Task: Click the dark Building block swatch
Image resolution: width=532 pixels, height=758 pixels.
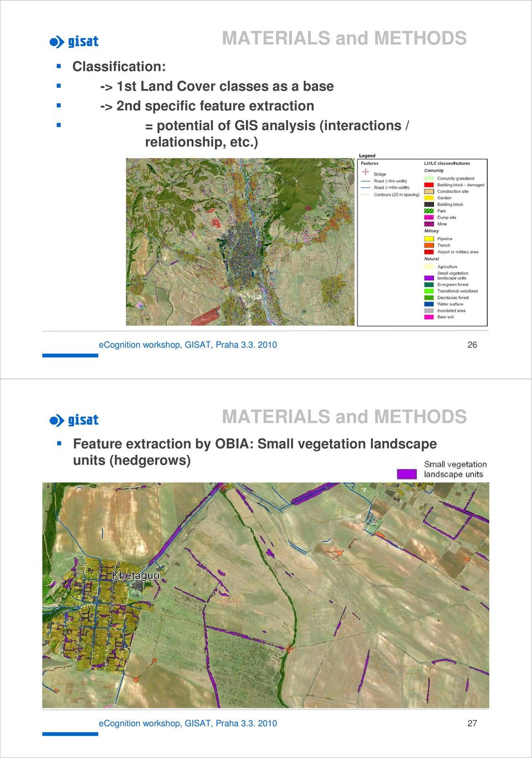Action: coord(429,205)
